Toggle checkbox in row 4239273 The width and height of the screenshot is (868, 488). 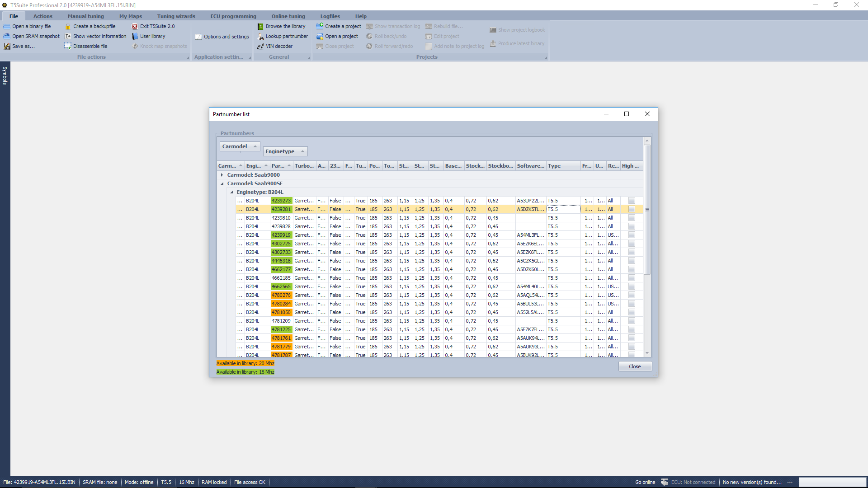632,201
